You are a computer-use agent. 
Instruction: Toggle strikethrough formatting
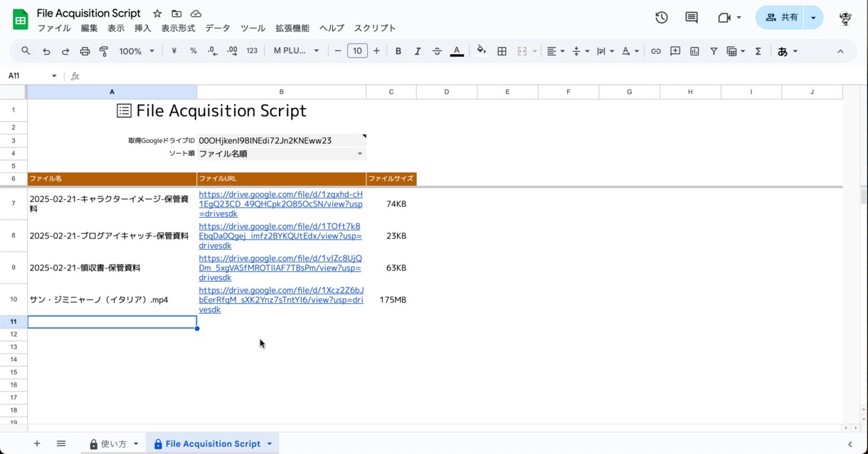click(x=437, y=51)
